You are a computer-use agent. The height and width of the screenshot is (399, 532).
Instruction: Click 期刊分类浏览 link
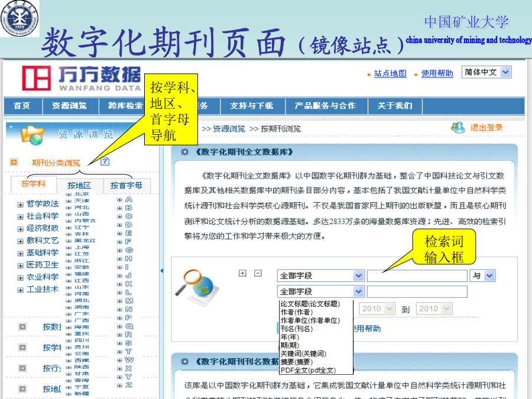[x=56, y=163]
